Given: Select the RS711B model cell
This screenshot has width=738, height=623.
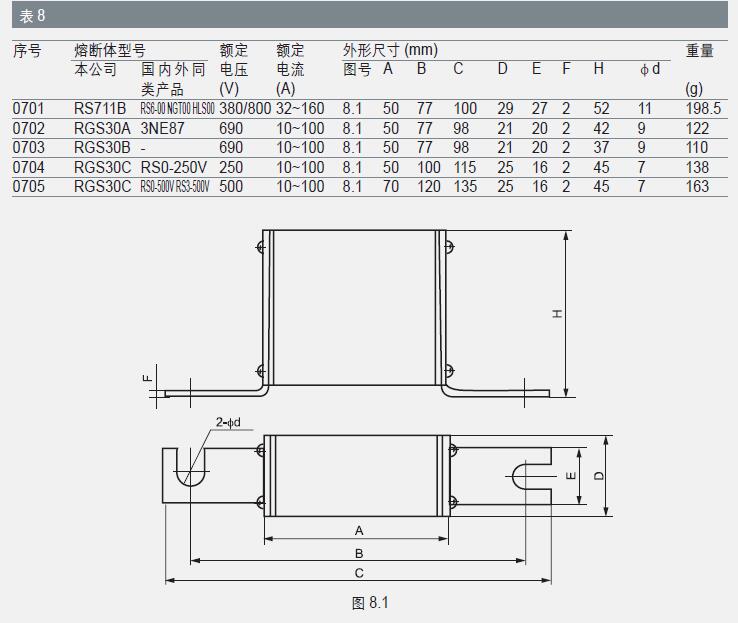Looking at the screenshot, I should coord(101,109).
